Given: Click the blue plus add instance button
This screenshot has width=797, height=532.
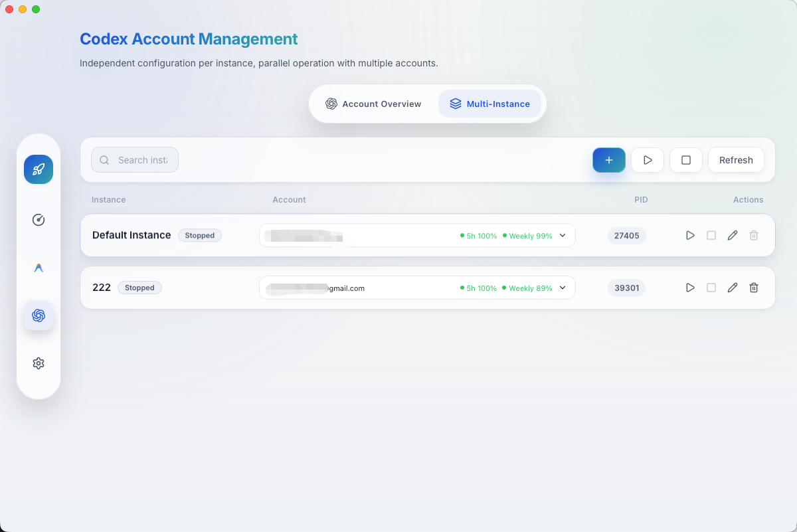Looking at the screenshot, I should 609,160.
